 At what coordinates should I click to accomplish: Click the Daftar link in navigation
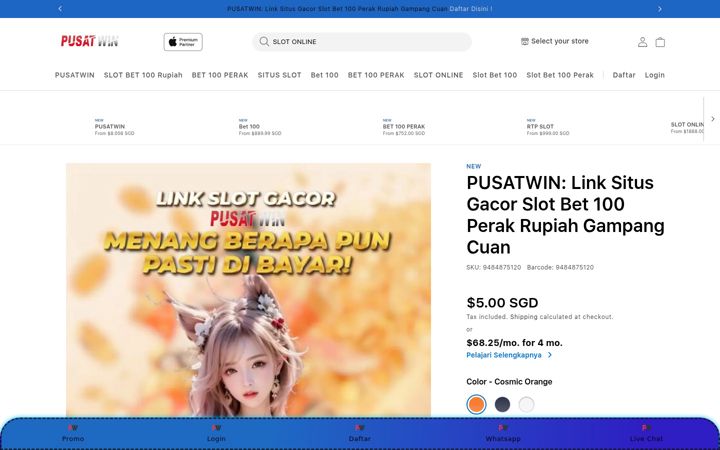[x=624, y=75]
